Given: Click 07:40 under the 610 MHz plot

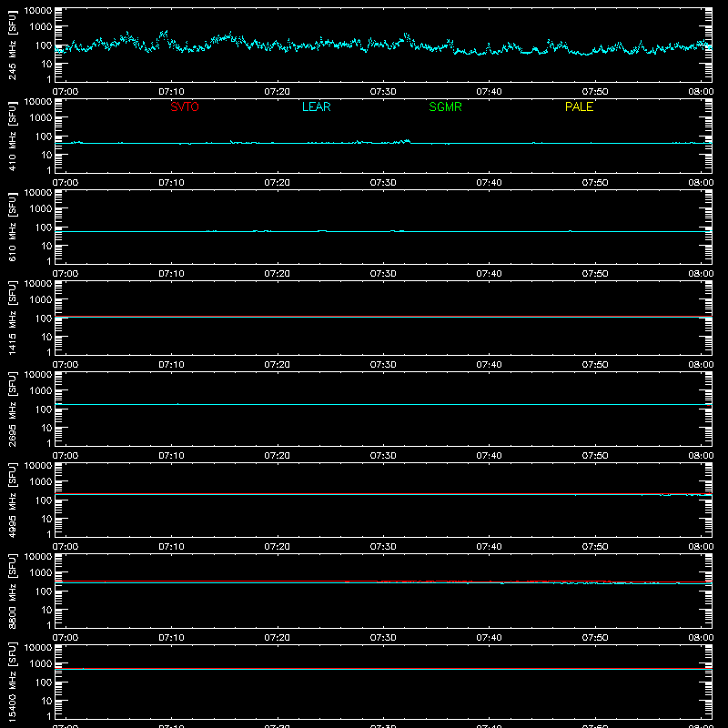Looking at the screenshot, I should (x=489, y=274).
